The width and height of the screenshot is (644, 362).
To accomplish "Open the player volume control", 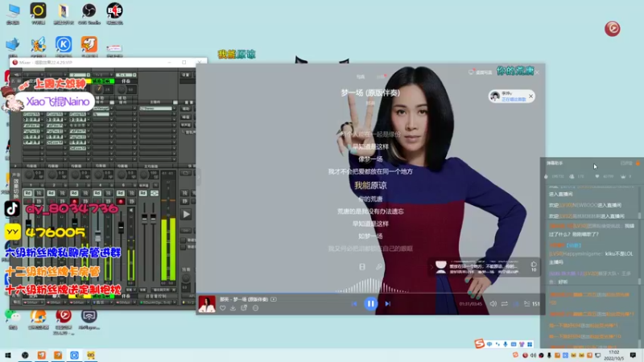I will tap(493, 304).
